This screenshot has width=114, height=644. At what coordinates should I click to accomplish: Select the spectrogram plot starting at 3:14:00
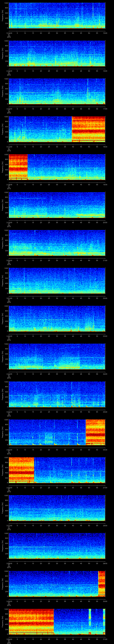coord(57,16)
